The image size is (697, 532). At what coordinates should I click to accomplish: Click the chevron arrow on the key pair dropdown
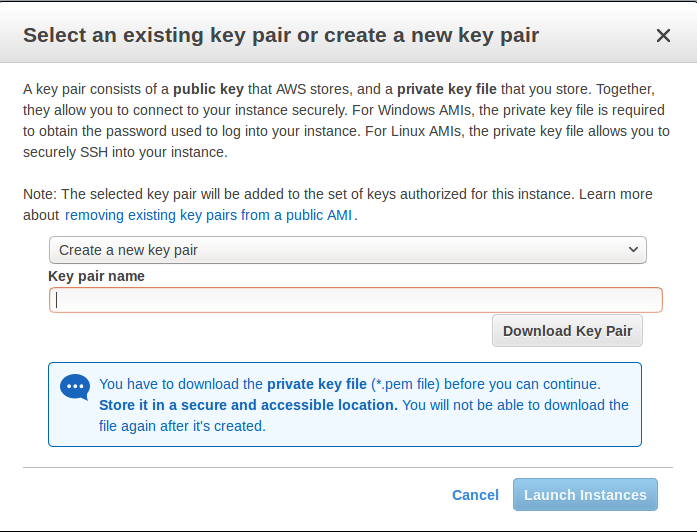tap(632, 250)
